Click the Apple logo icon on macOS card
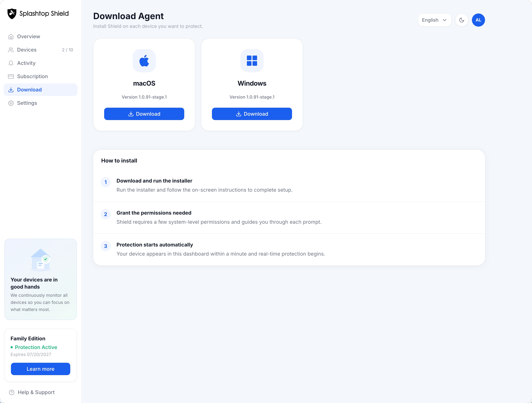This screenshot has width=532, height=403. coord(144,61)
